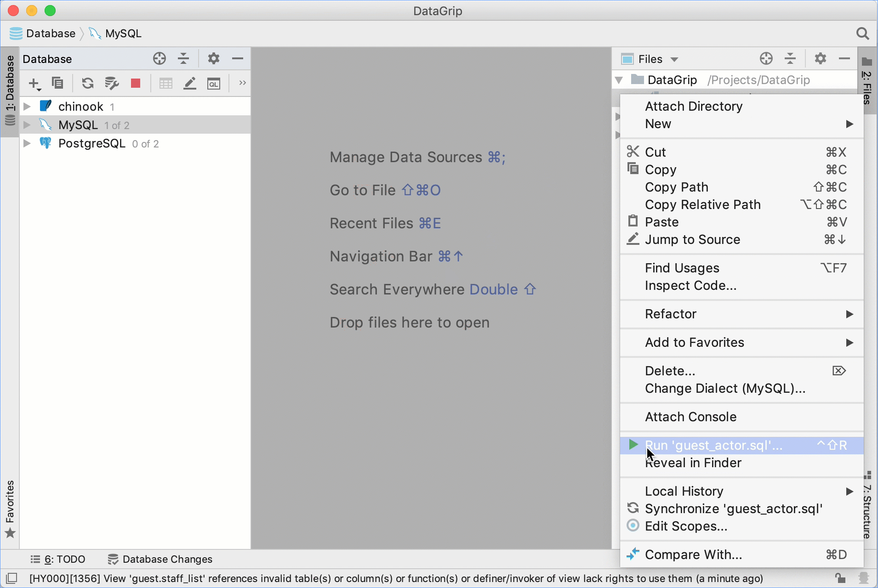Click the Duplicate data source icon
Screen dimensions: 878x588
57,83
